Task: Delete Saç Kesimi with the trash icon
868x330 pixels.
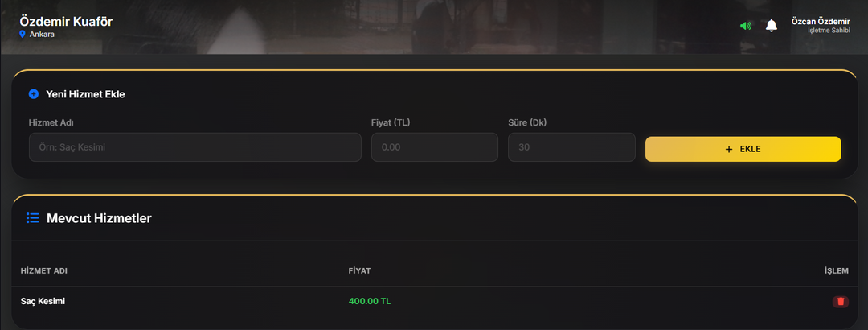Action: pyautogui.click(x=841, y=302)
